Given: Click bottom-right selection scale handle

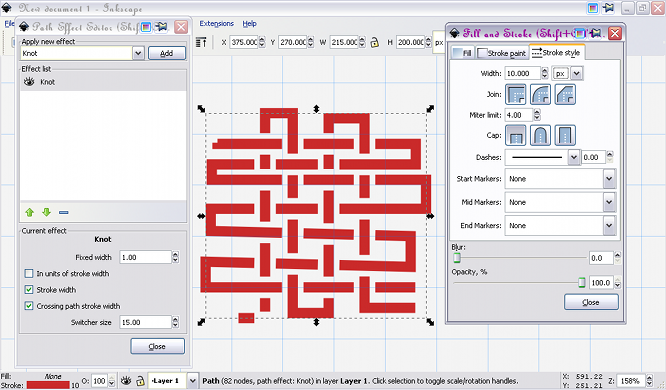Looking at the screenshot, I should (x=430, y=322).
